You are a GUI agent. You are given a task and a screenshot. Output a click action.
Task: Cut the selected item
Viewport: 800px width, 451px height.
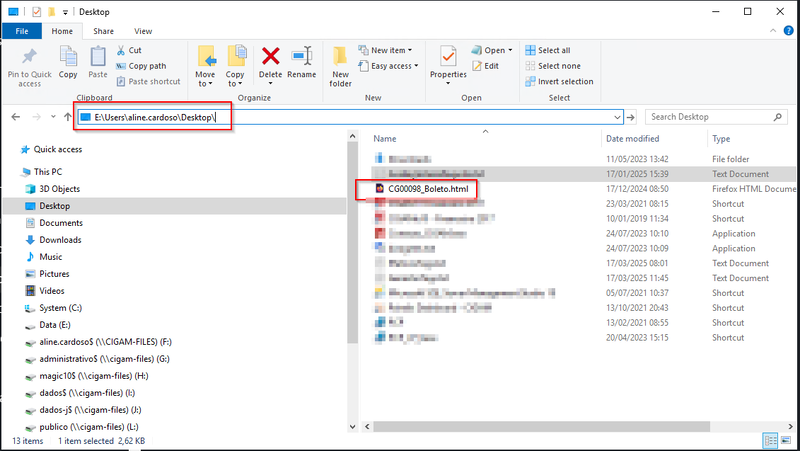click(129, 50)
